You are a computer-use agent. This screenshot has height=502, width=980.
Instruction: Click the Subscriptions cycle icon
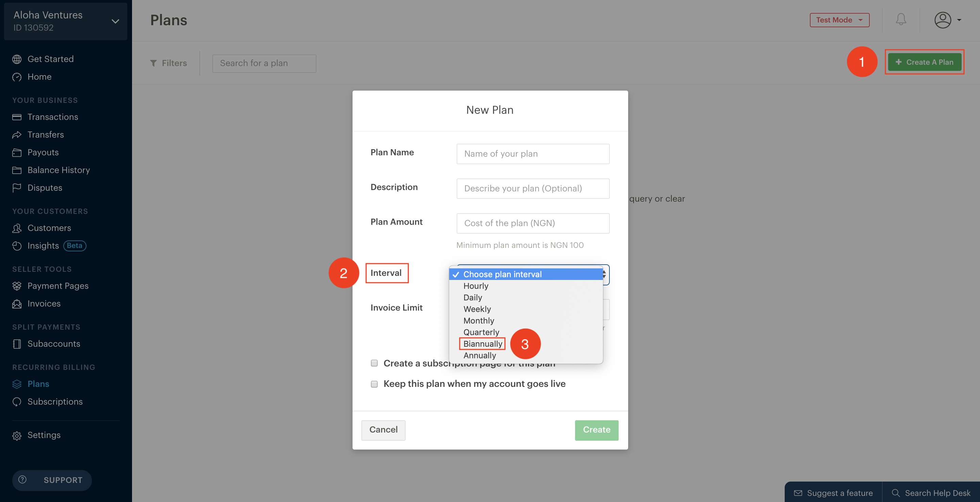pos(17,402)
